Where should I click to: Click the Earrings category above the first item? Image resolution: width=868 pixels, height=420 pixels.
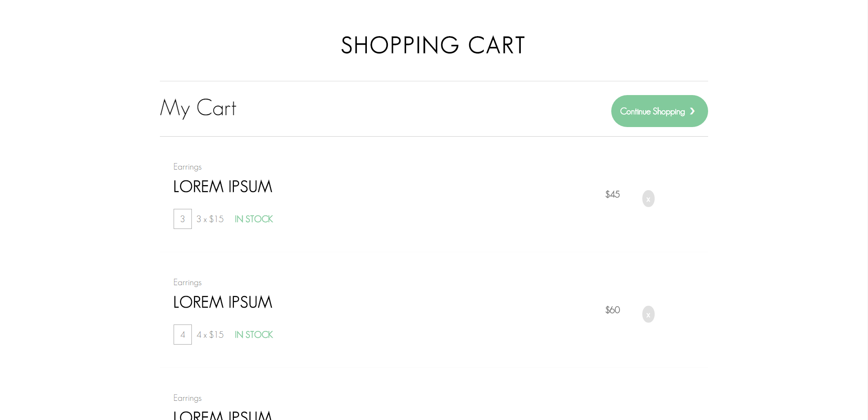(x=187, y=167)
